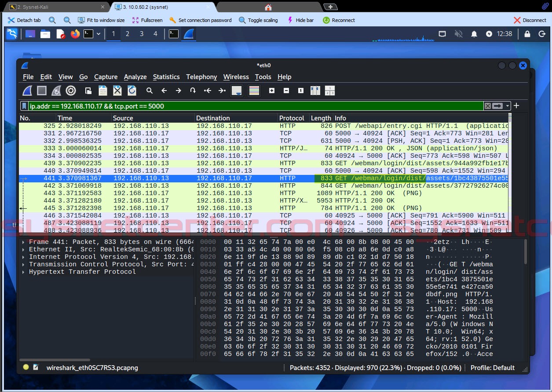Open Kali applications menu dragon icon
Viewport: 552px width, 392px height.
point(12,34)
